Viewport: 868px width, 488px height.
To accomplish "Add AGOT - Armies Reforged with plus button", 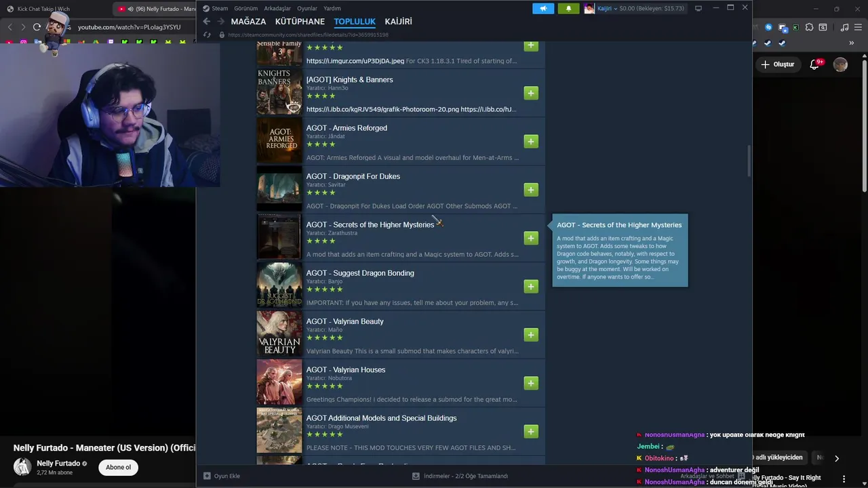I will pos(531,141).
